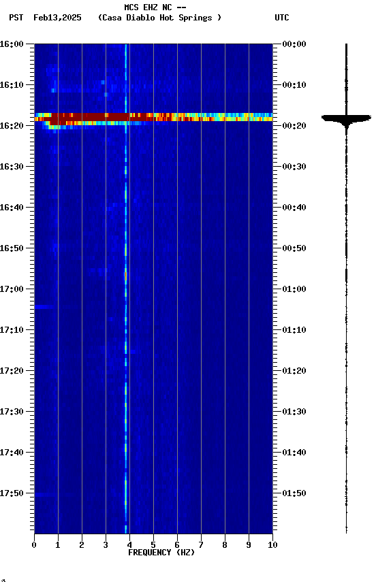
Task: Click the frequency axis label '7'
Action: 201,545
